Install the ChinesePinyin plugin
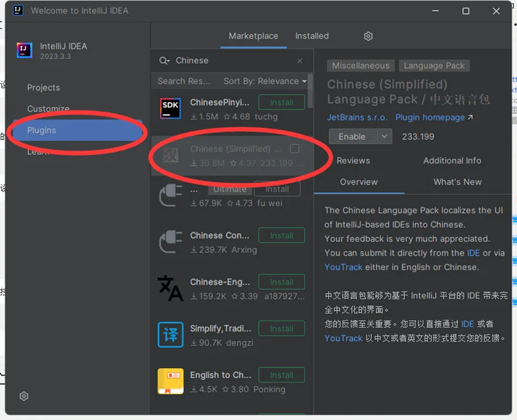This screenshot has height=420, width=517. coord(282,102)
